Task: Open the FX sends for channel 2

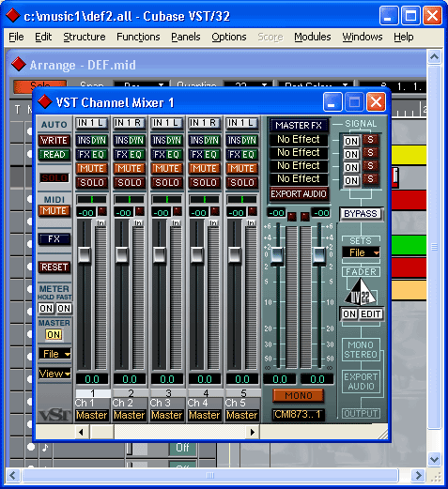Action: click(122, 155)
